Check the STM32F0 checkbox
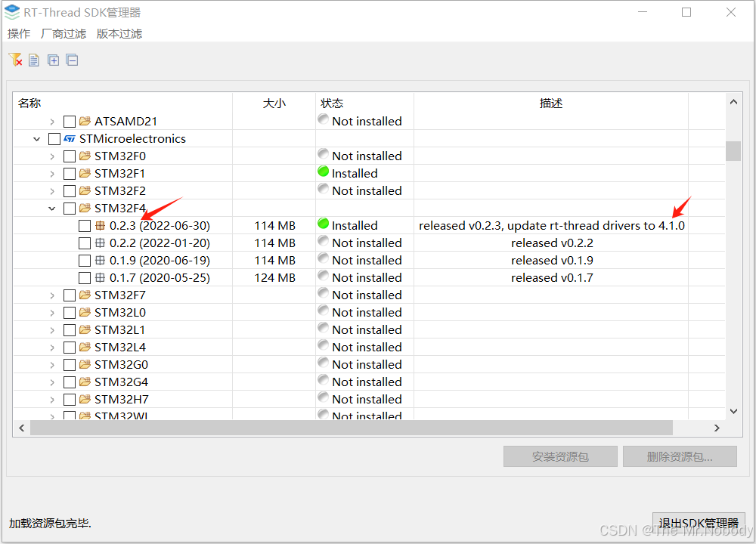 tap(70, 156)
